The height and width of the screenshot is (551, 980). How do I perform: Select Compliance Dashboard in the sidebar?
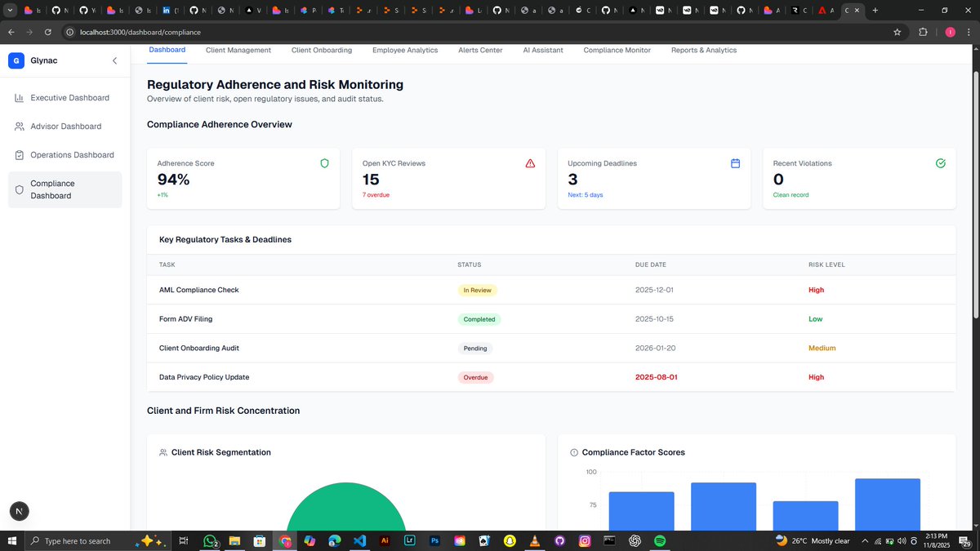coord(65,189)
